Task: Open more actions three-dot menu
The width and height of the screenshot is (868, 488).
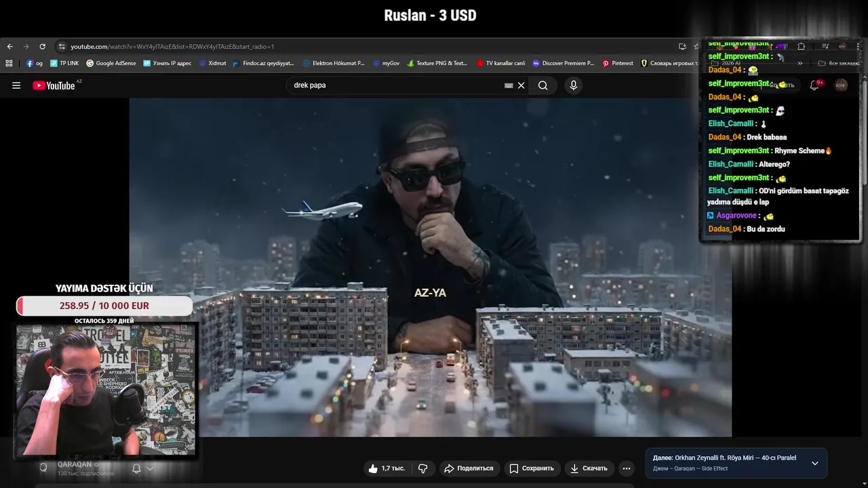Action: tap(627, 468)
